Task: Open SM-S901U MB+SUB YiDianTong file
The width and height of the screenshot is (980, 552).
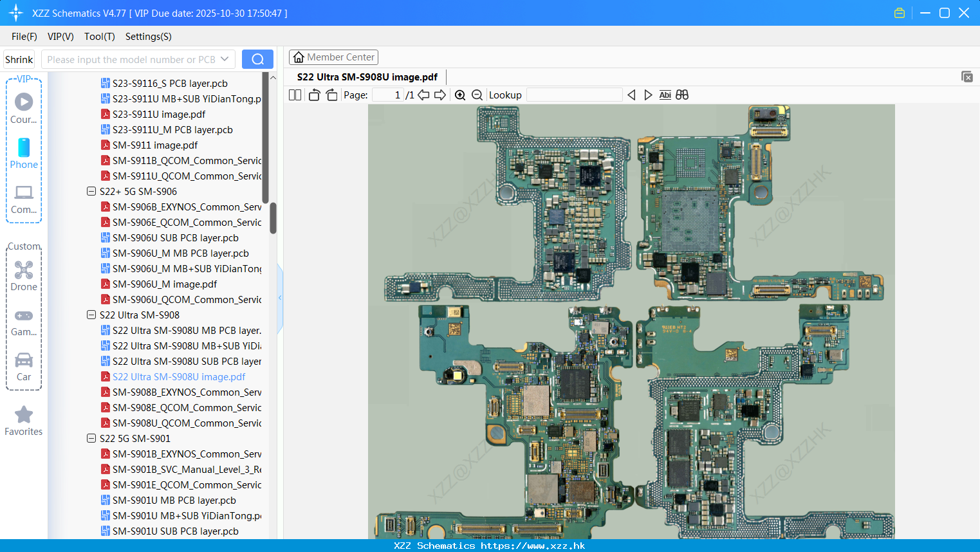Action: pos(181,515)
